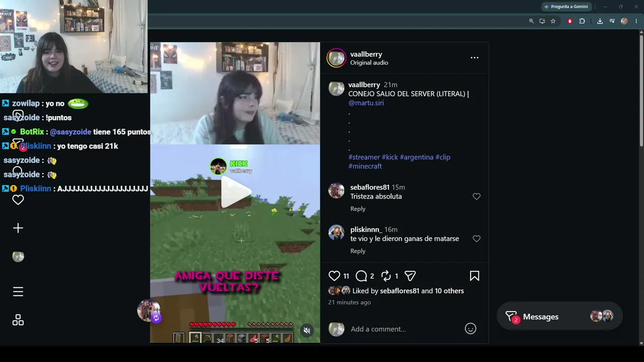Open the #clip hashtag
Image resolution: width=644 pixels, height=362 pixels.
tap(443, 157)
